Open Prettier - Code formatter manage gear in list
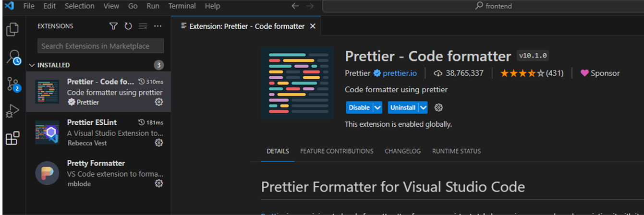Viewport: 644px width, 215px height. coord(159,102)
